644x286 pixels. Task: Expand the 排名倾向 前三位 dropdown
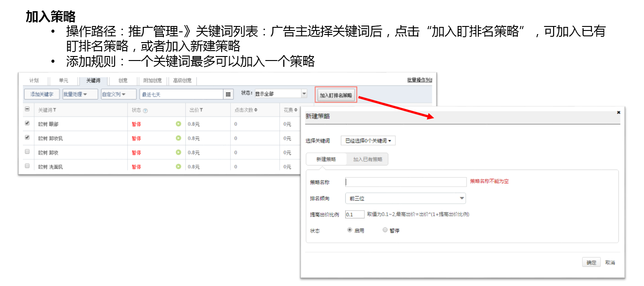click(405, 198)
